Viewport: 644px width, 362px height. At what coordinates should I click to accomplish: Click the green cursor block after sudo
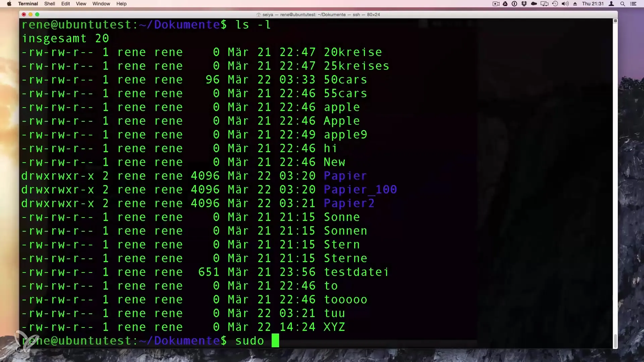point(275,341)
